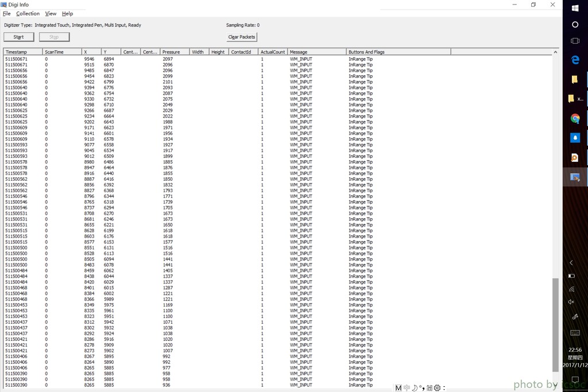Click the X column header
This screenshot has width=588, height=392.
[x=91, y=52]
